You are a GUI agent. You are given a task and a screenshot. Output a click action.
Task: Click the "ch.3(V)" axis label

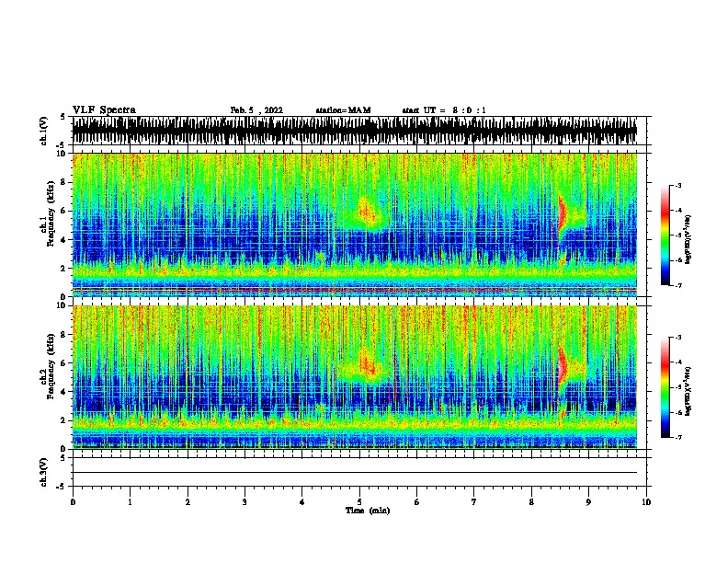coord(43,473)
